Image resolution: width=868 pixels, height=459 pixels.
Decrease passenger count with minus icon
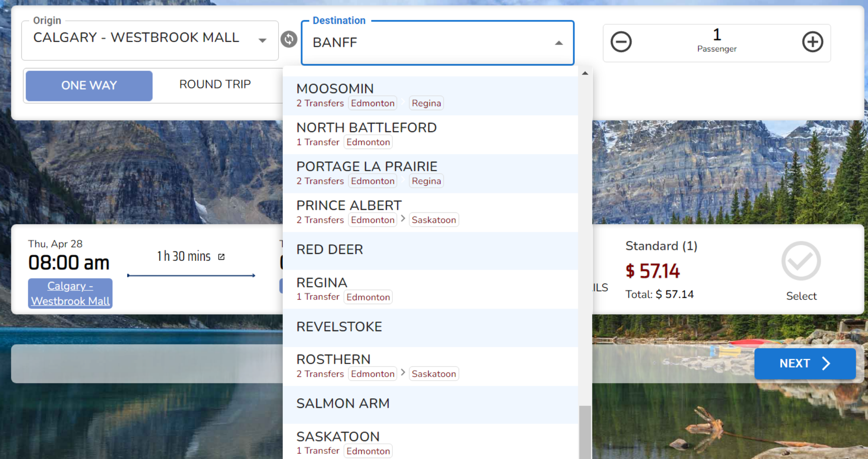click(x=621, y=42)
